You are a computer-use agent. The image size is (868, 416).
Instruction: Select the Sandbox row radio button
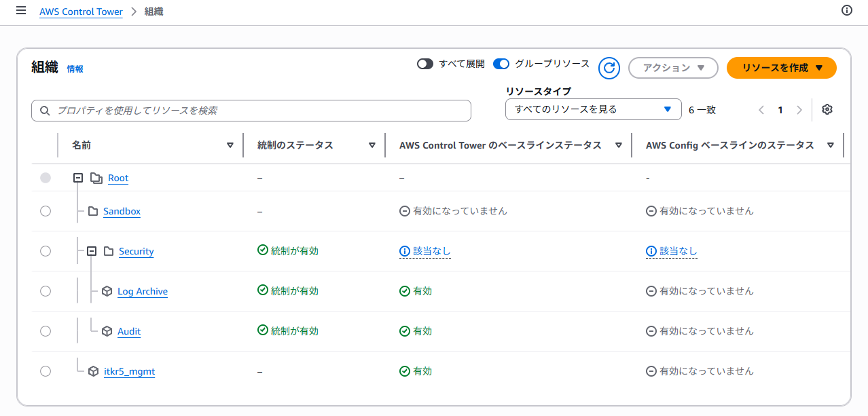(46, 211)
